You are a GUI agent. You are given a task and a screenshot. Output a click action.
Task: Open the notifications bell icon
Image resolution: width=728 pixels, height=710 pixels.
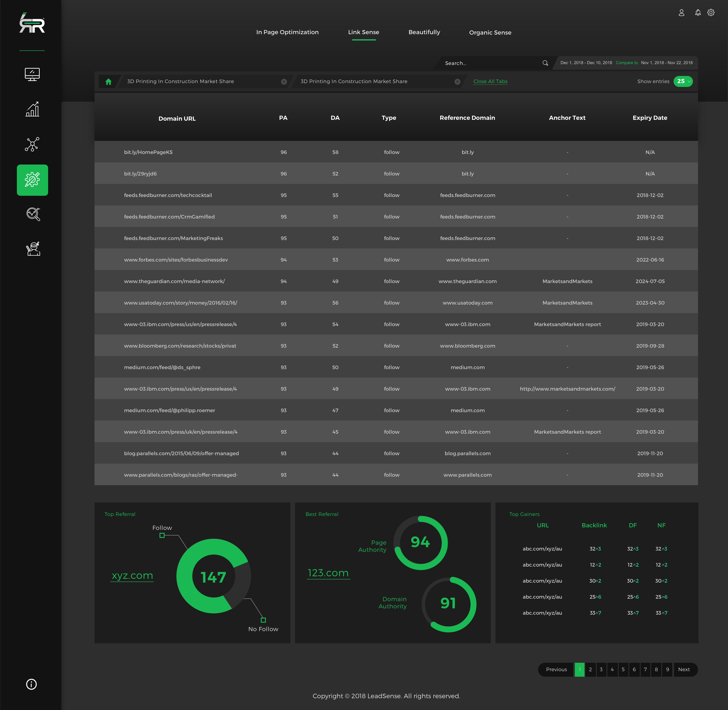point(697,13)
